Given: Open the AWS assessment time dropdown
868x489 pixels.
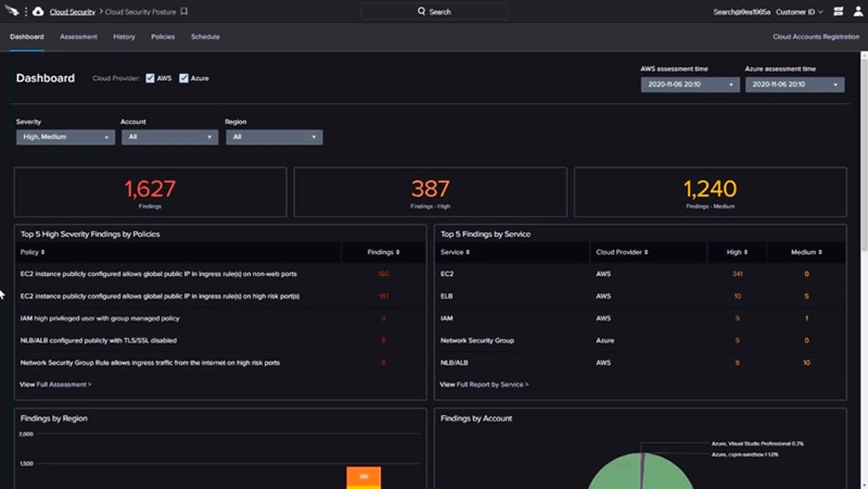Looking at the screenshot, I should [x=689, y=84].
